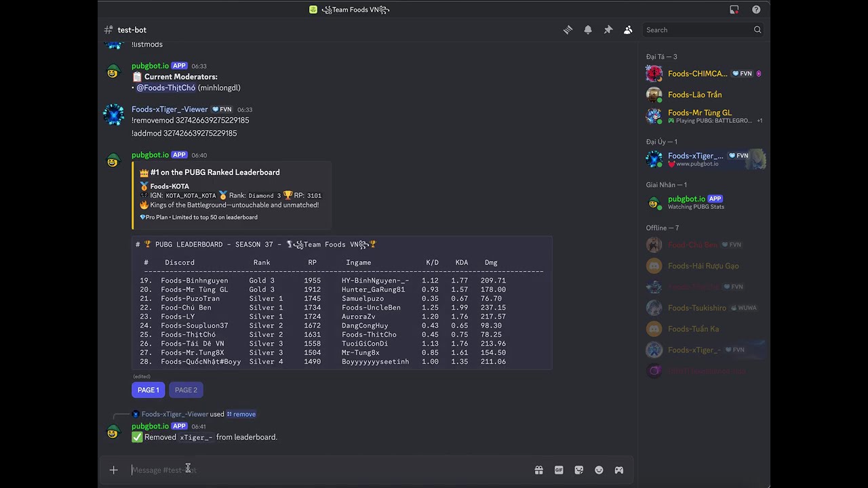Click plus attach button beside message box

click(113, 470)
